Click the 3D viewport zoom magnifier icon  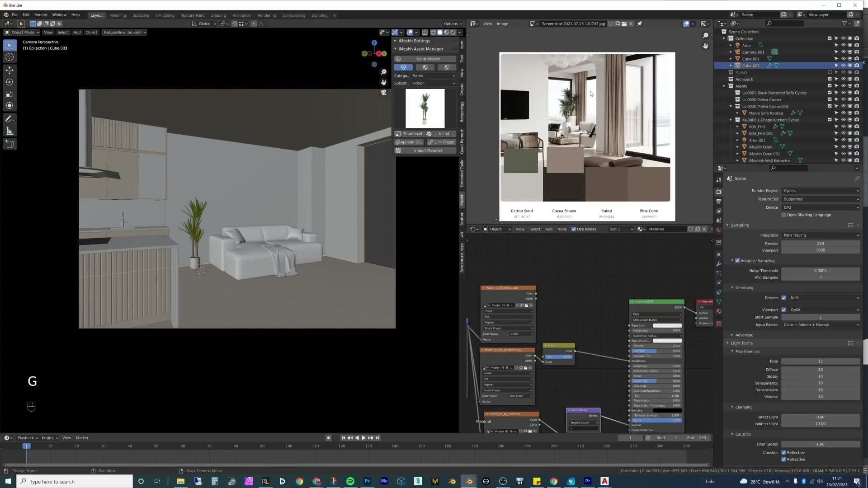pos(383,72)
